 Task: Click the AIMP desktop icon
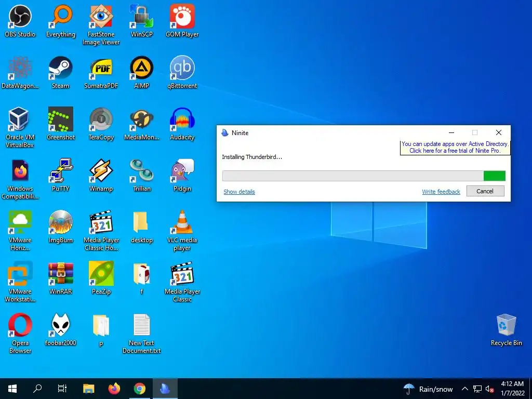pos(142,73)
